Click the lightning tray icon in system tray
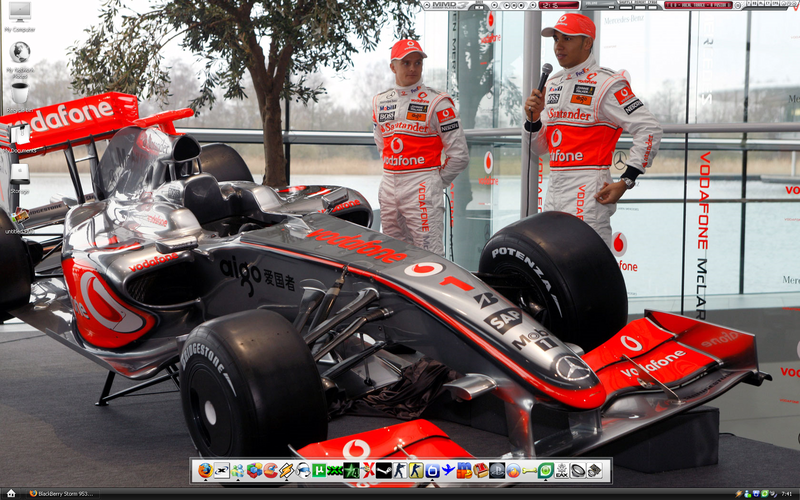 (x=739, y=494)
